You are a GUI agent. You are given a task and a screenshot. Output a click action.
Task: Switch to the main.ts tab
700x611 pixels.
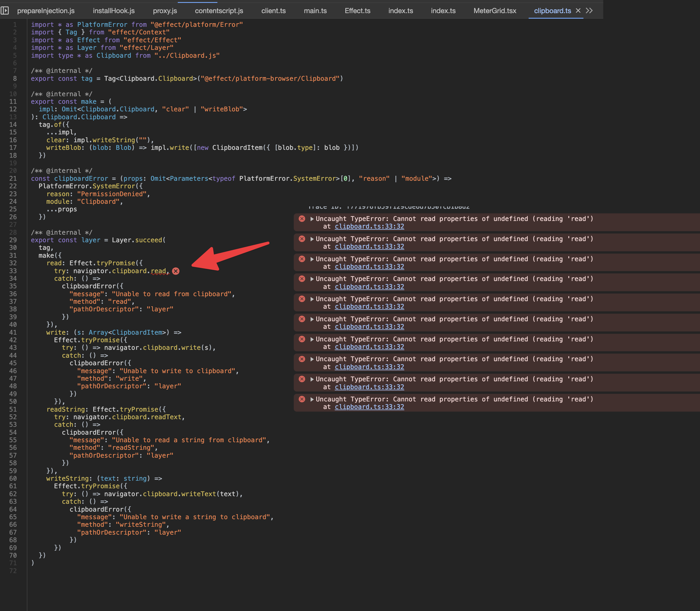click(315, 10)
